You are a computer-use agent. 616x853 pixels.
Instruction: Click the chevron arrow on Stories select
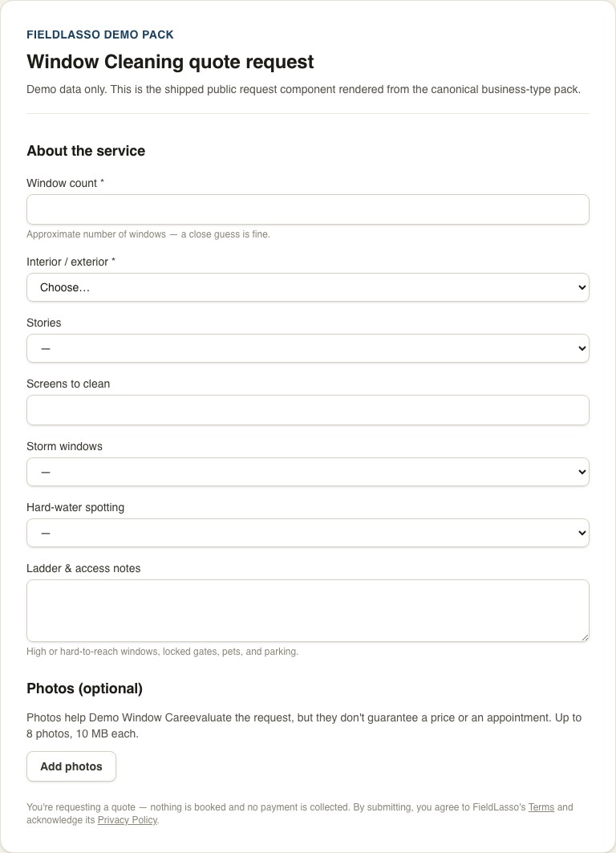[x=582, y=348]
